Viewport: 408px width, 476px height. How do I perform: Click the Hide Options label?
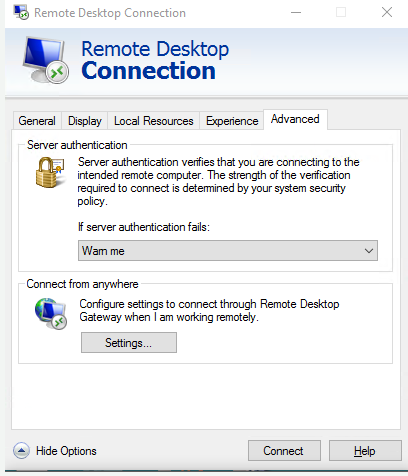[x=66, y=451]
